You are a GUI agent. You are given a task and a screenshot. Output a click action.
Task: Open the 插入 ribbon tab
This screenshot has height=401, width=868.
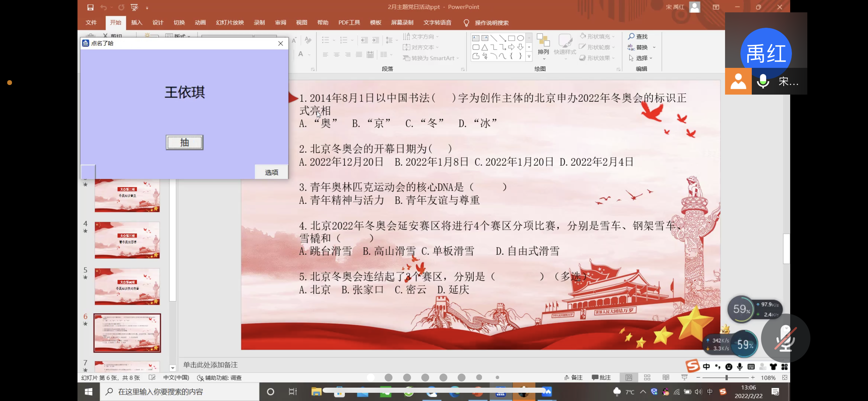136,23
